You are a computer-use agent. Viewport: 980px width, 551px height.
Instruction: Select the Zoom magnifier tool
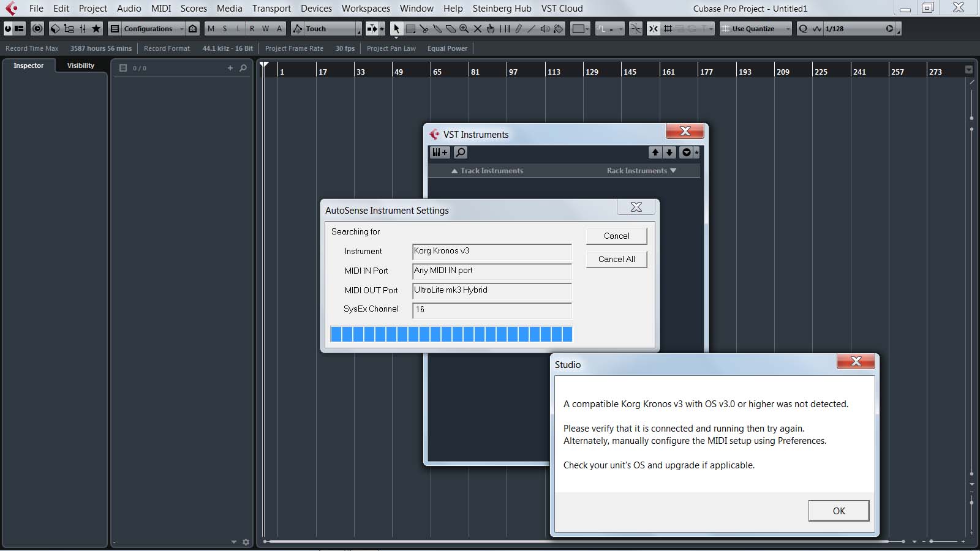point(464,29)
